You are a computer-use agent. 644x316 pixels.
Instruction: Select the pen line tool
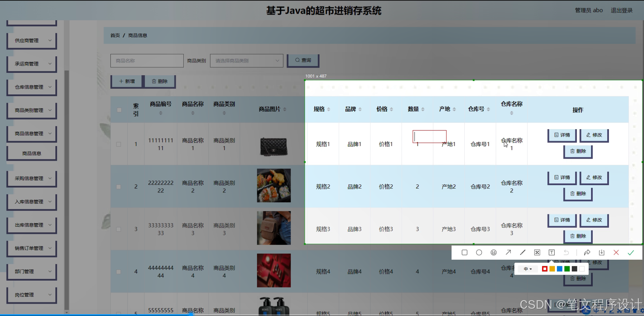523,252
